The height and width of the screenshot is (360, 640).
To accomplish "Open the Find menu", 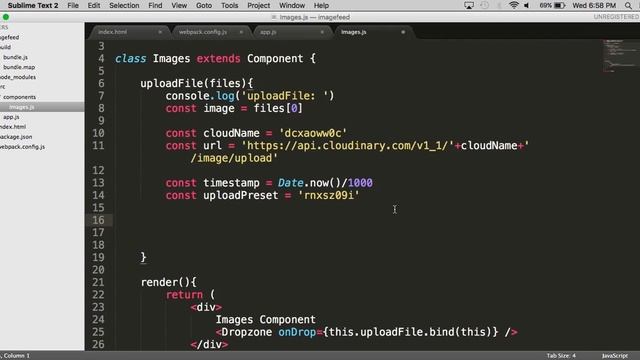I will [x=155, y=5].
